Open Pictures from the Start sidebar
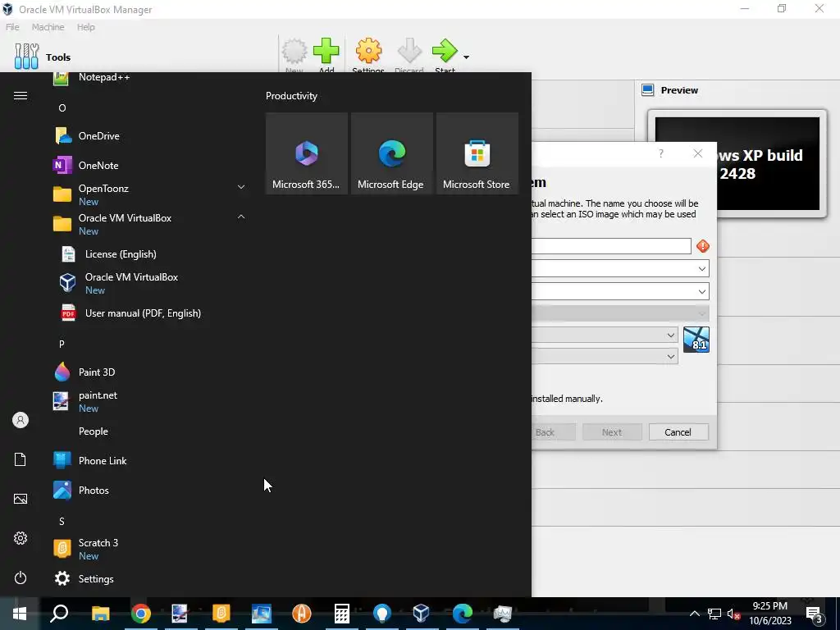Image resolution: width=840 pixels, height=630 pixels. 21,499
